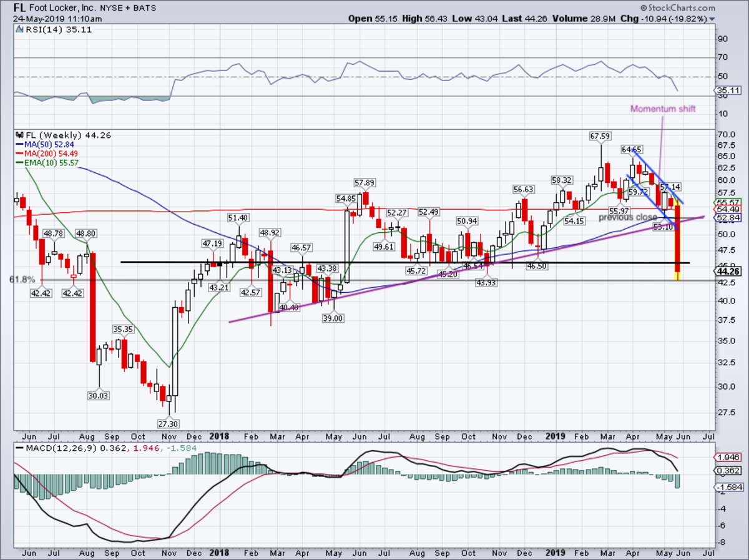Click the FL ticker symbol in header
The height and width of the screenshot is (560, 749).
[19, 8]
